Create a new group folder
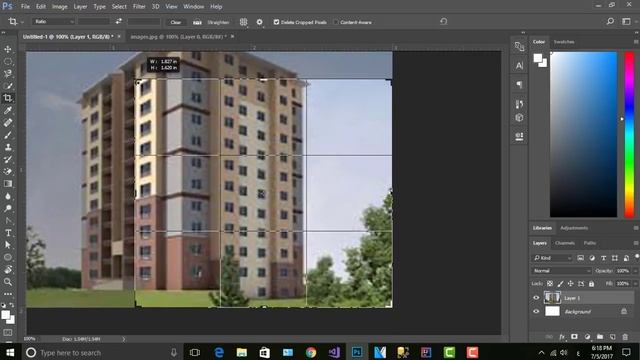 [600, 337]
